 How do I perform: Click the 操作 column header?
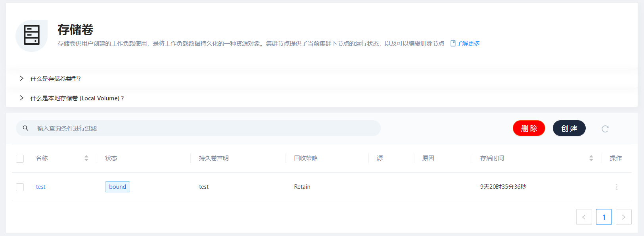click(x=616, y=158)
